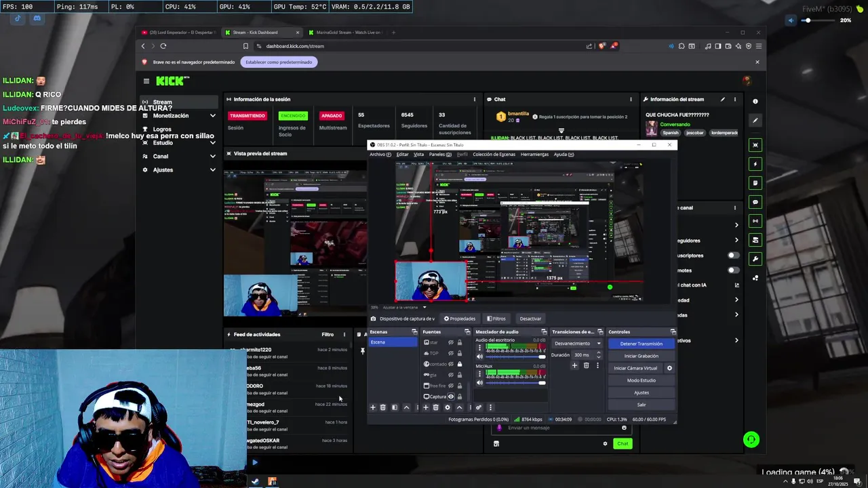Image resolution: width=868 pixels, height=488 pixels.
Task: Open Discord icon in overlay bar
Action: 37,18
